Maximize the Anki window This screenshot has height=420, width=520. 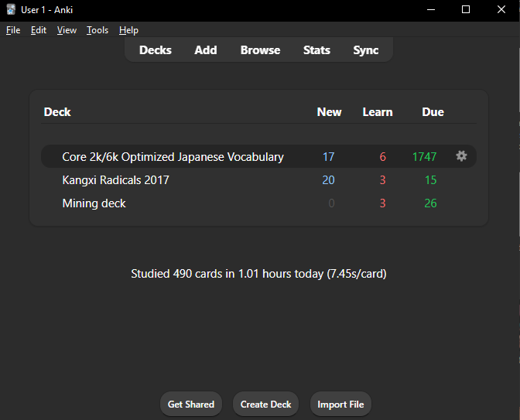point(466,9)
